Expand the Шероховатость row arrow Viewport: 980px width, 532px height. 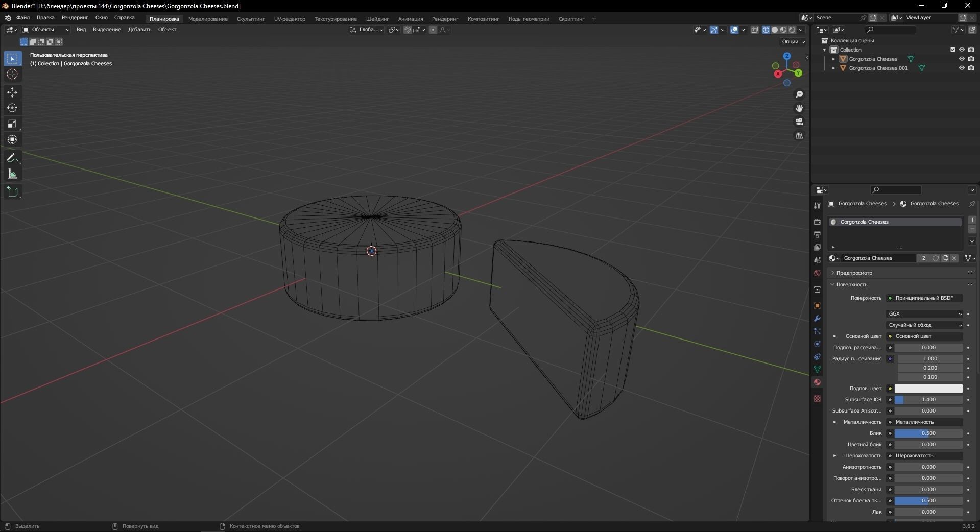click(835, 456)
